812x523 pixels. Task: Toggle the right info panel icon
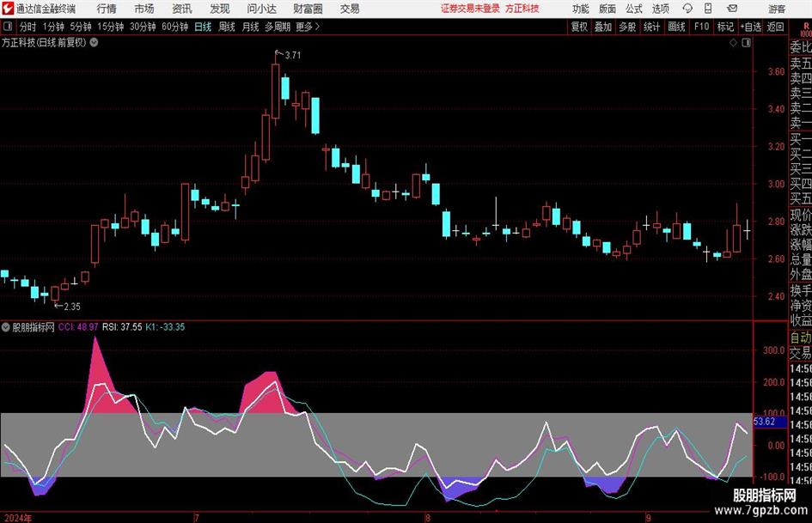[746, 43]
